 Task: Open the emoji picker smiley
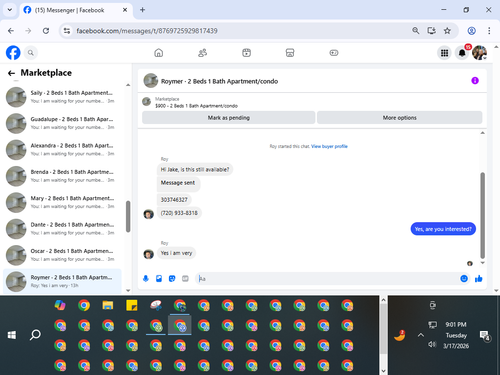[x=464, y=278]
